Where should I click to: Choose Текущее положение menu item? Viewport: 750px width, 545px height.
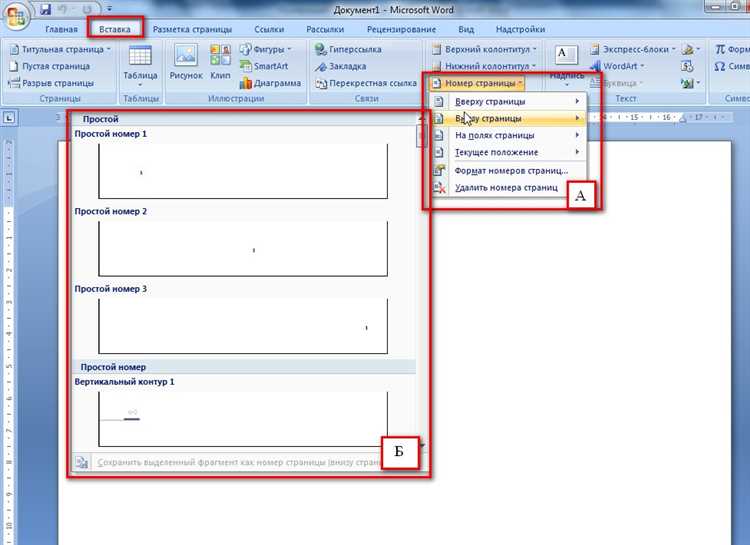point(508,152)
